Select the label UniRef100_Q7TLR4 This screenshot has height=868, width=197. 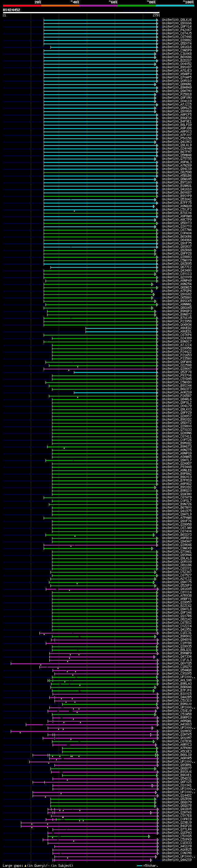(x=177, y=830)
